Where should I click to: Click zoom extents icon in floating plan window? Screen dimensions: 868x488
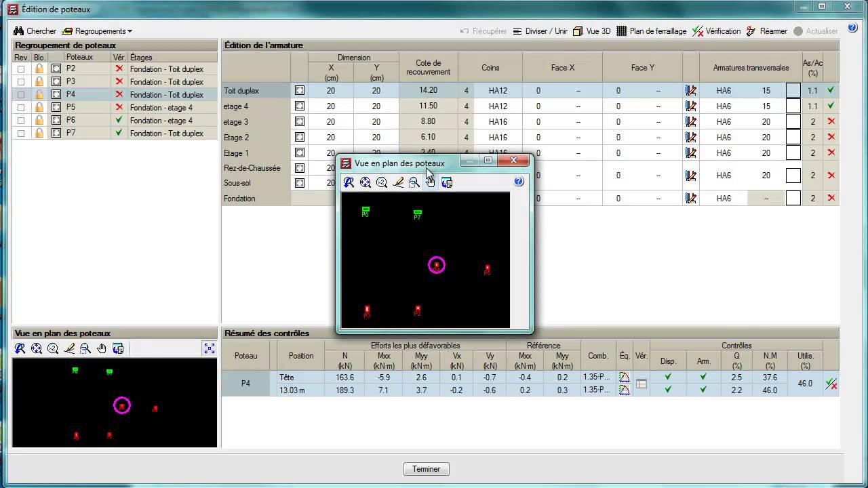pyautogui.click(x=366, y=182)
